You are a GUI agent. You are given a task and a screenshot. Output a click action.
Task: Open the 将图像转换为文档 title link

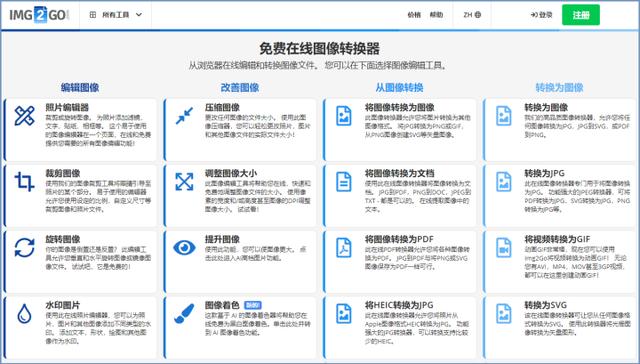click(400, 173)
